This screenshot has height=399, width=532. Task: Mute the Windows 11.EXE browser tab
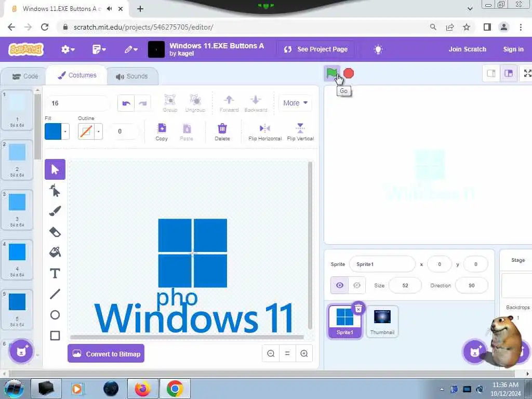(109, 9)
